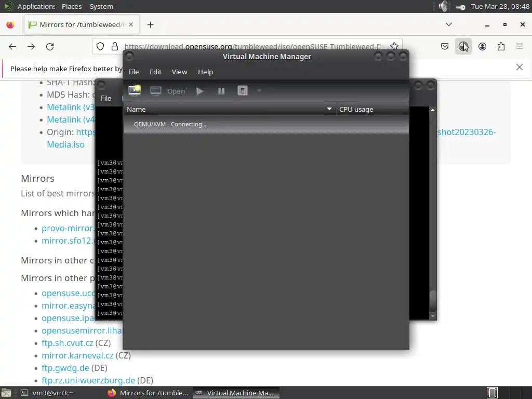Open the ftp.gwdg.de mirror link

click(x=65, y=368)
